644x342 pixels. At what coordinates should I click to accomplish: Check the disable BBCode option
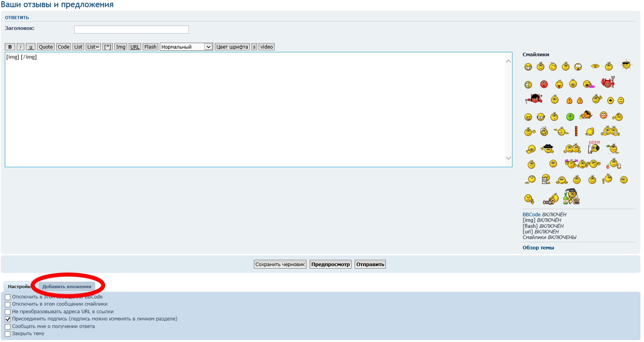point(8,297)
